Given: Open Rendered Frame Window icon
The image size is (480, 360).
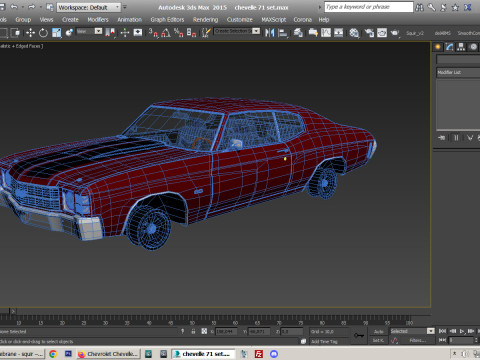Looking at the screenshot, I should pyautogui.click(x=382, y=32).
